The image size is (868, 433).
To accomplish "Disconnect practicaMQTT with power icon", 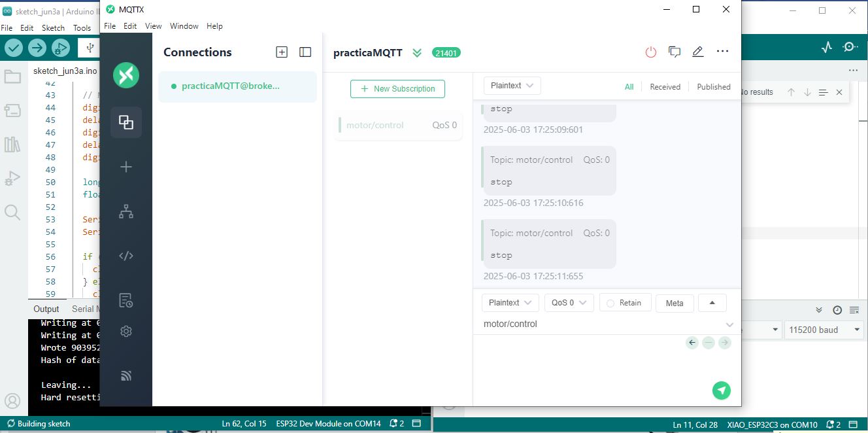I will point(650,52).
